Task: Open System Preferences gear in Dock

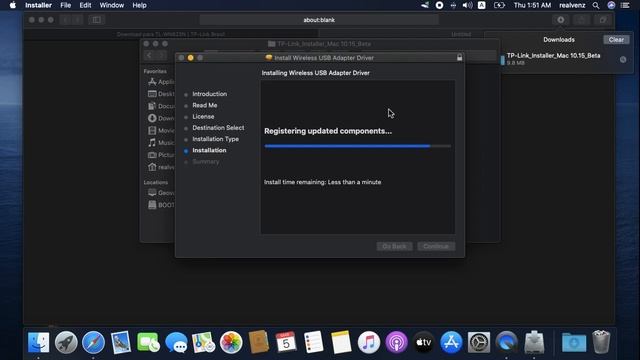Action: 479,342
